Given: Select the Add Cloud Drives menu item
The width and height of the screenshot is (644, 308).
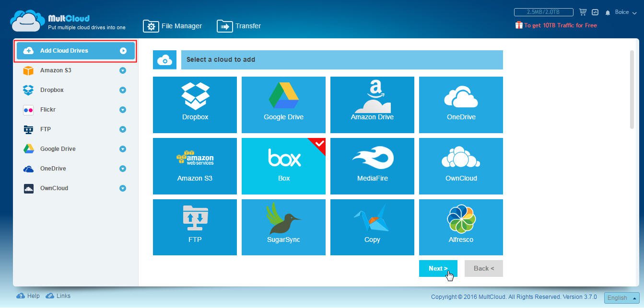Looking at the screenshot, I should [75, 51].
